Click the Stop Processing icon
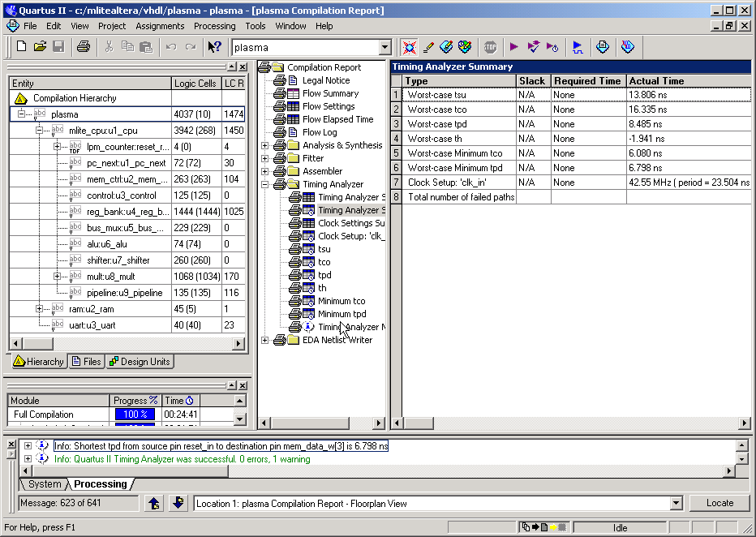 click(x=490, y=47)
